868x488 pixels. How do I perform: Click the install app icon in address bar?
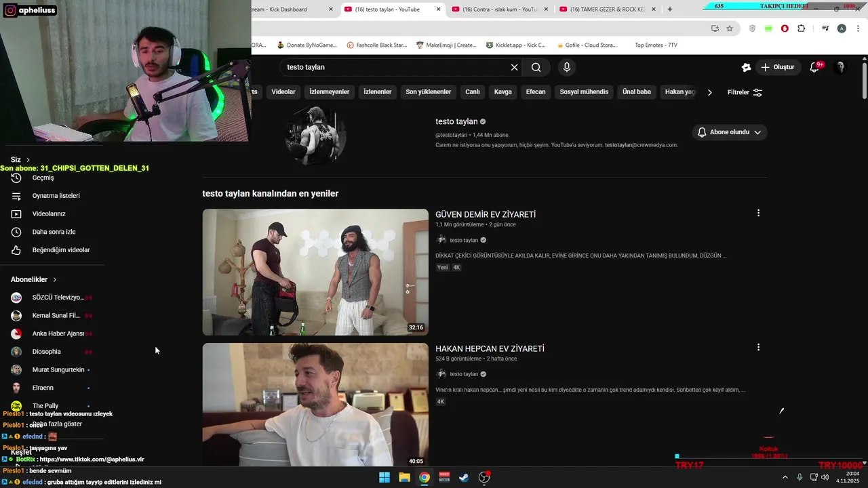click(715, 28)
